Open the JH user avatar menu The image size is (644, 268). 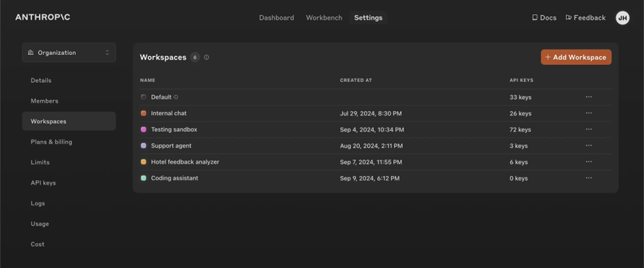pyautogui.click(x=622, y=18)
